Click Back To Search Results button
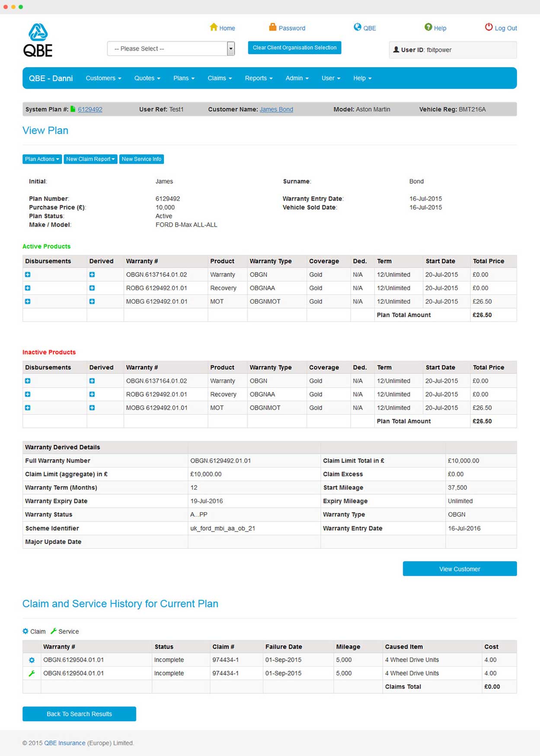 pyautogui.click(x=79, y=714)
